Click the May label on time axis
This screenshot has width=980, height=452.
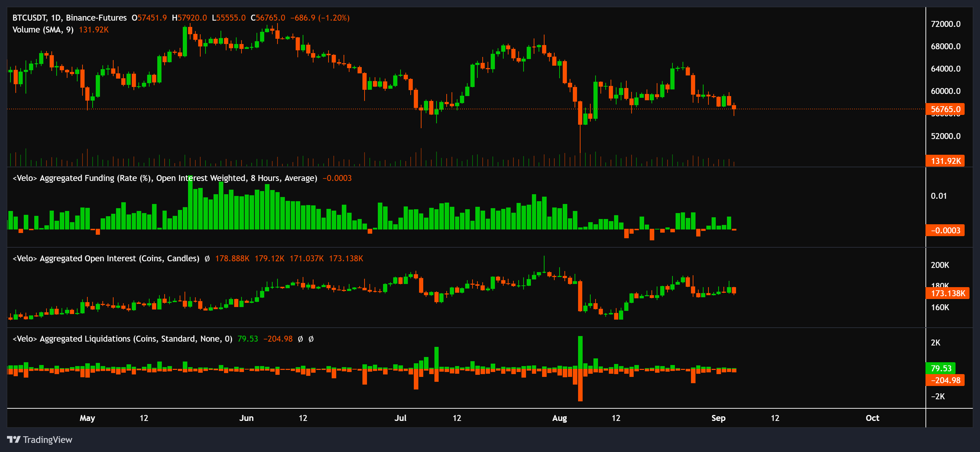point(87,418)
